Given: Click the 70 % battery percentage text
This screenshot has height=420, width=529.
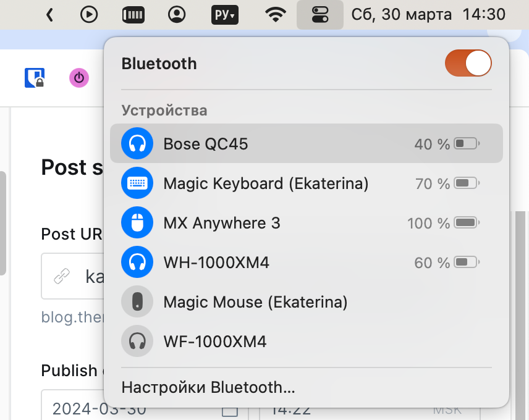Looking at the screenshot, I should 433,183.
